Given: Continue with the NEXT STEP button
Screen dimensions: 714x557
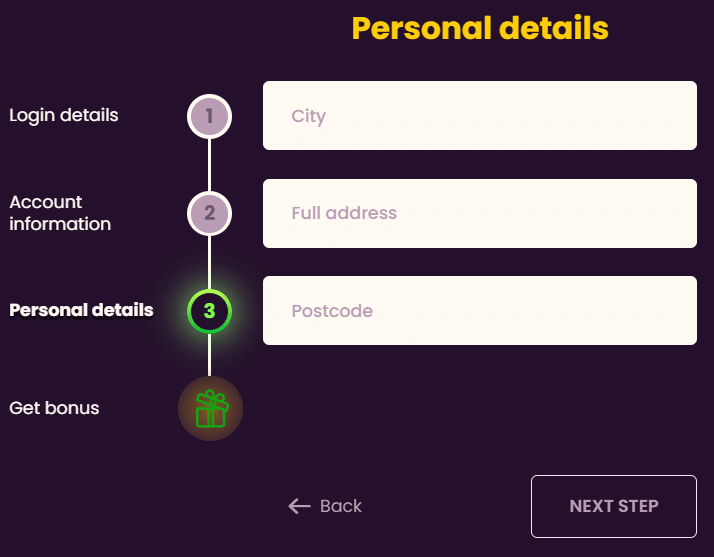Looking at the screenshot, I should (614, 506).
